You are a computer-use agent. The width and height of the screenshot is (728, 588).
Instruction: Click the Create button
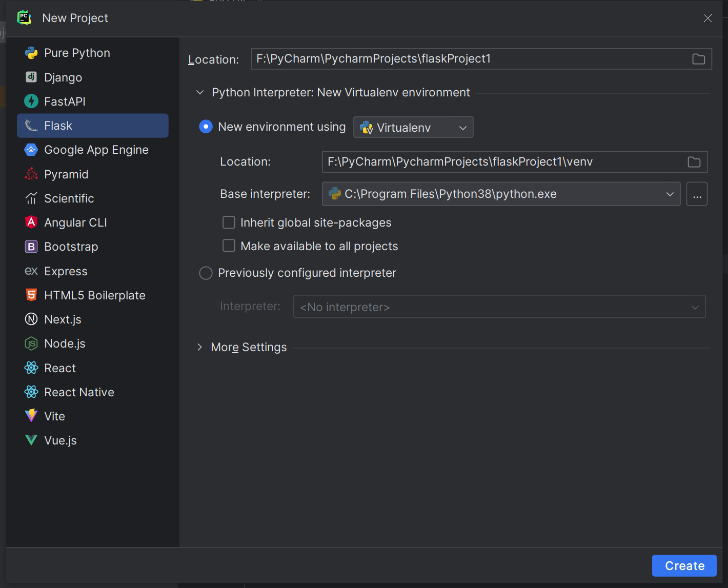[684, 565]
